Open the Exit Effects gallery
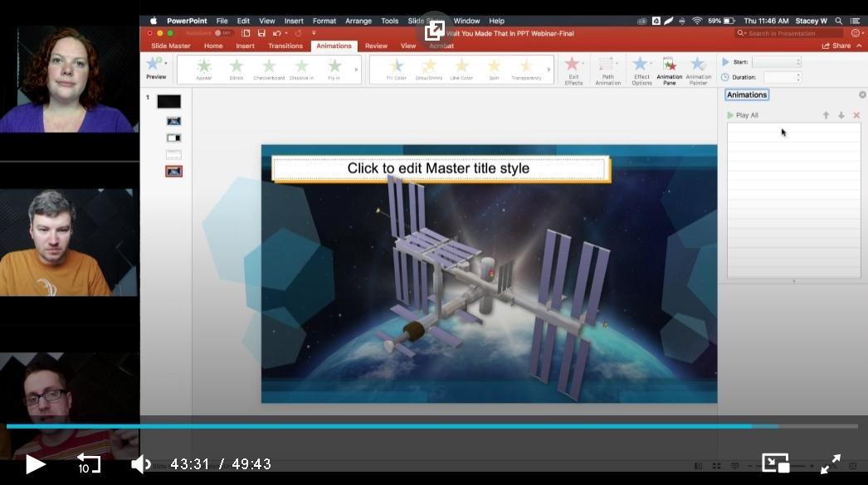 click(x=573, y=70)
